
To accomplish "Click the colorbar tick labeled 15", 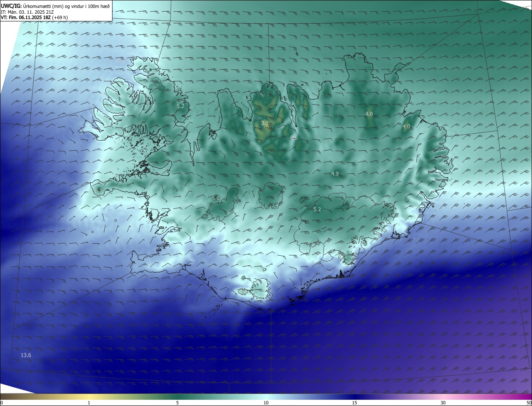I will [x=355, y=403].
